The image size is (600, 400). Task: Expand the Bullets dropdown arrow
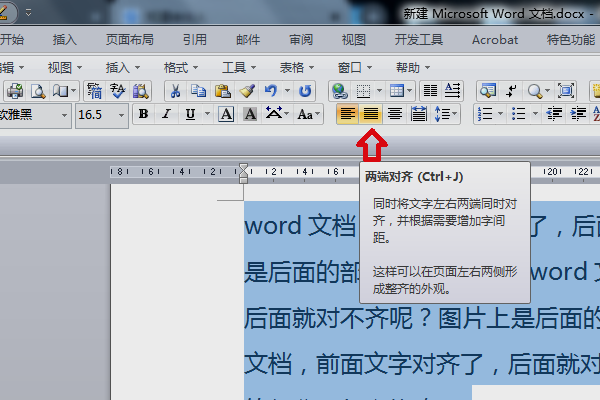pos(535,114)
